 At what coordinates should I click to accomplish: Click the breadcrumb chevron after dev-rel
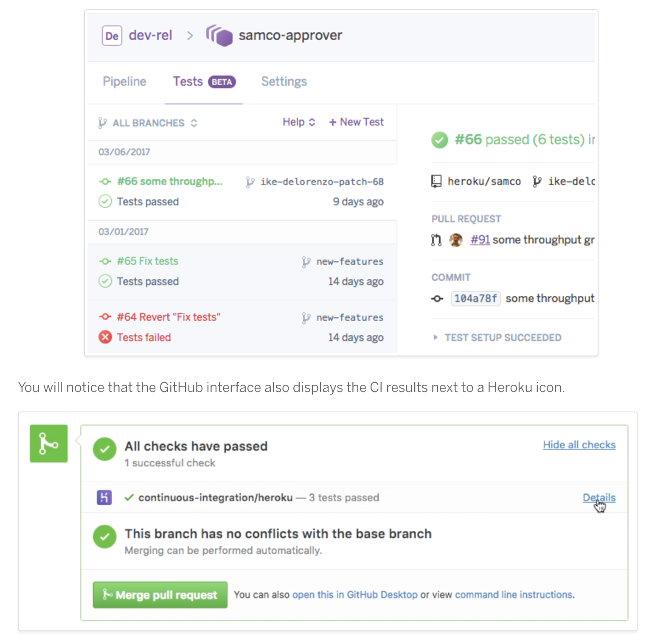(x=190, y=36)
